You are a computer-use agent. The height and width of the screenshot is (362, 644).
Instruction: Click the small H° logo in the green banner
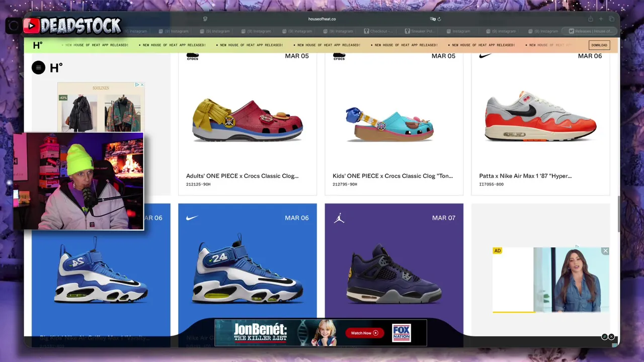[x=37, y=45]
